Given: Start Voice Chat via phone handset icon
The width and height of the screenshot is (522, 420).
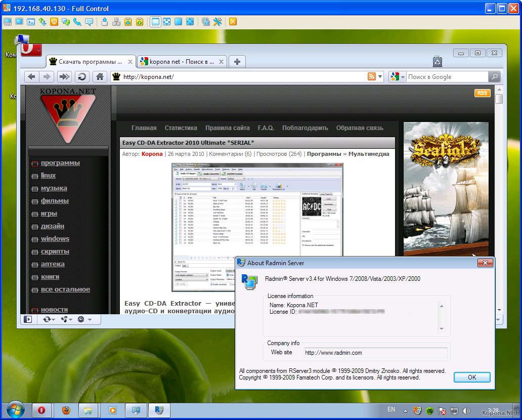Looking at the screenshot, I should coord(77,22).
